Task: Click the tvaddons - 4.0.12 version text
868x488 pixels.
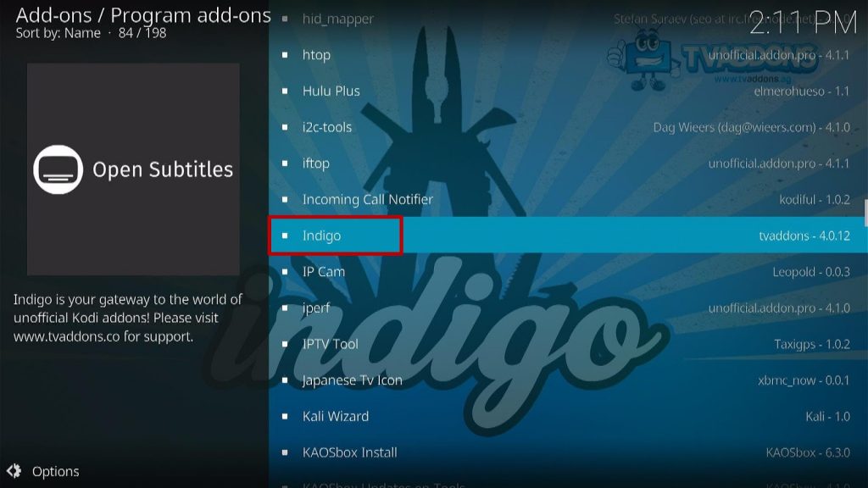Action: [804, 236]
